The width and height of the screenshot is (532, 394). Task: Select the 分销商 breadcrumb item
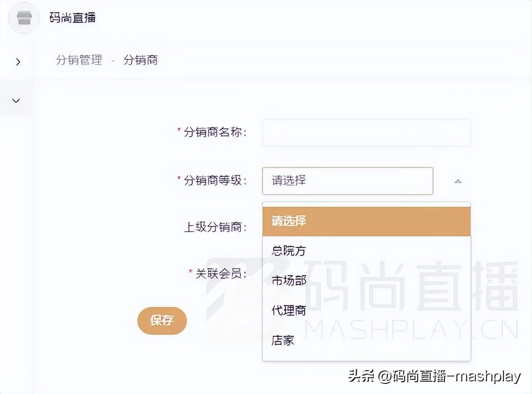(x=140, y=60)
